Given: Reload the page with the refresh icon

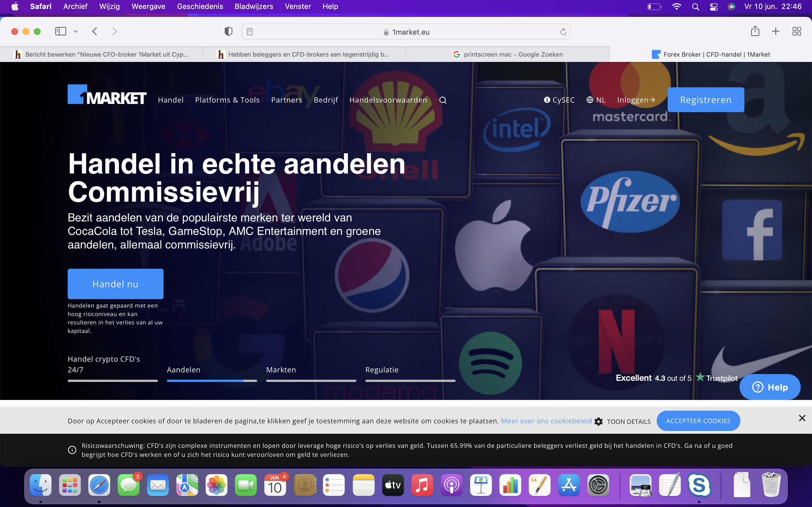Looking at the screenshot, I should [563, 32].
